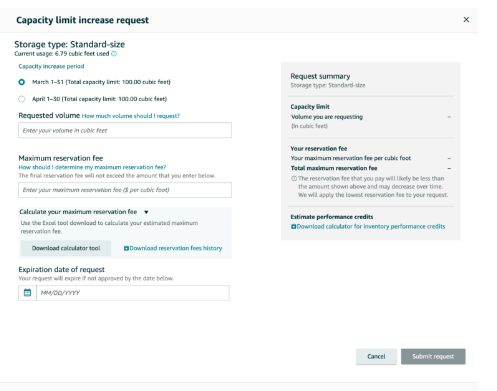Image resolution: width=497 pixels, height=391 pixels.
Task: Click the download icon beside inventory performance credits calculator
Action: click(293, 227)
